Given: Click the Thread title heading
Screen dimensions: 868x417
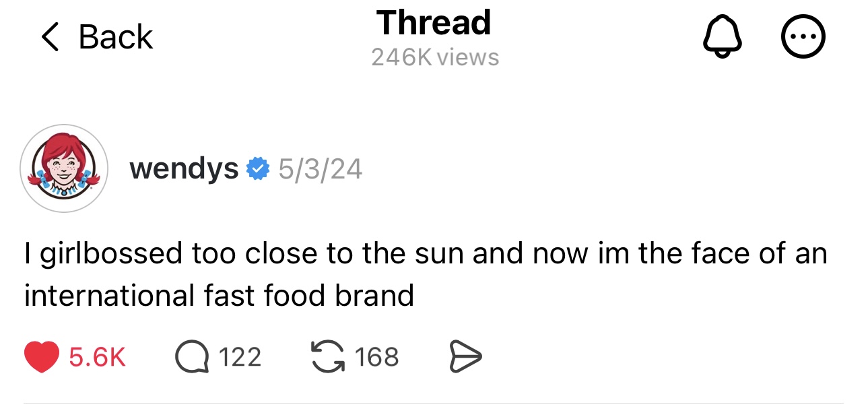Looking at the screenshot, I should pos(434,23).
